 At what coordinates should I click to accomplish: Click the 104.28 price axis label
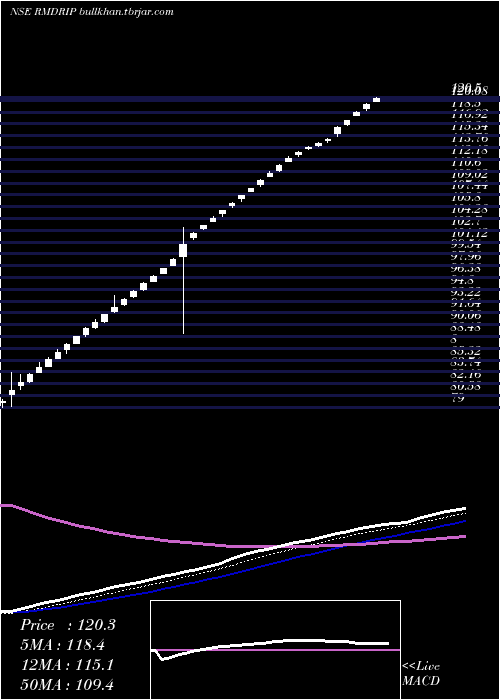(x=469, y=210)
